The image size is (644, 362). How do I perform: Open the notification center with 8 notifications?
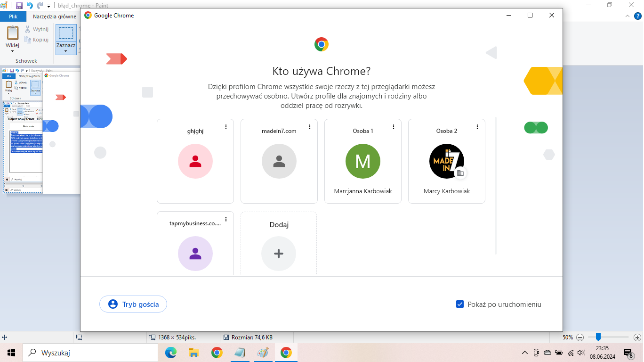(628, 353)
